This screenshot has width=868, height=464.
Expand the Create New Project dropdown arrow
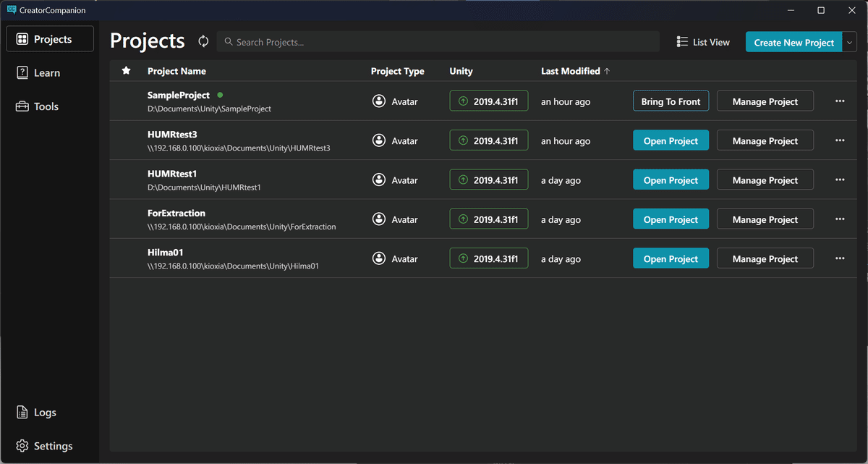tap(849, 43)
